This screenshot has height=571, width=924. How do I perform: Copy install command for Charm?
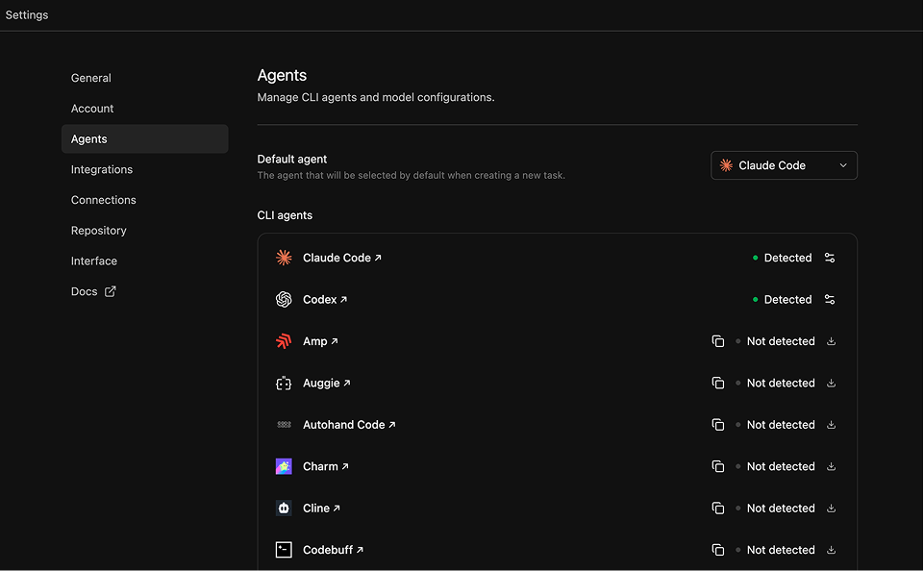point(717,466)
